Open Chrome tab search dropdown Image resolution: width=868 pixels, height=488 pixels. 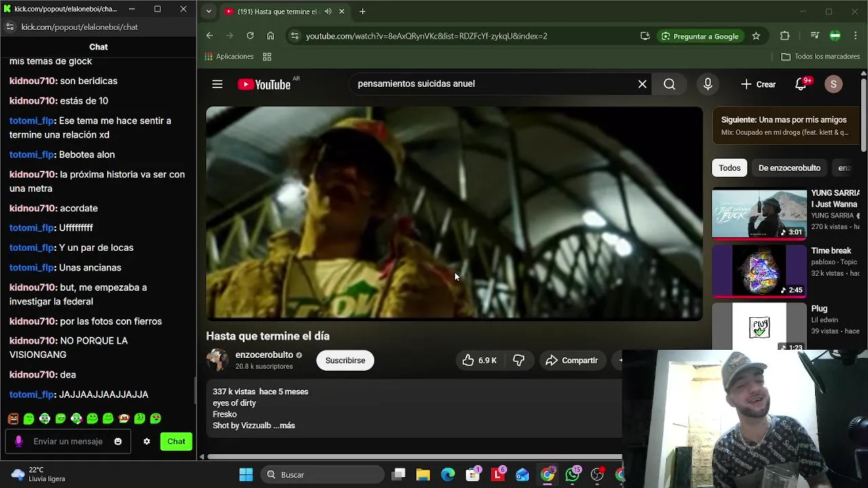point(209,12)
